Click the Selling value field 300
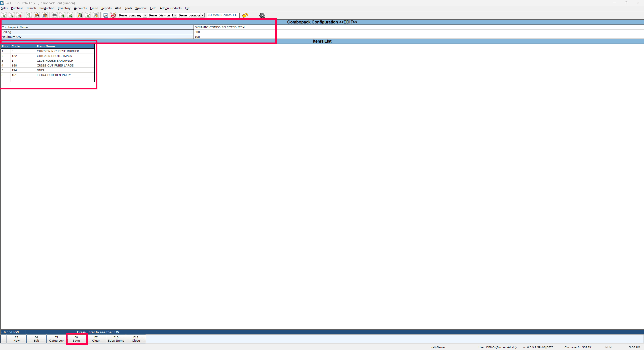The width and height of the screenshot is (644, 350). (x=235, y=32)
